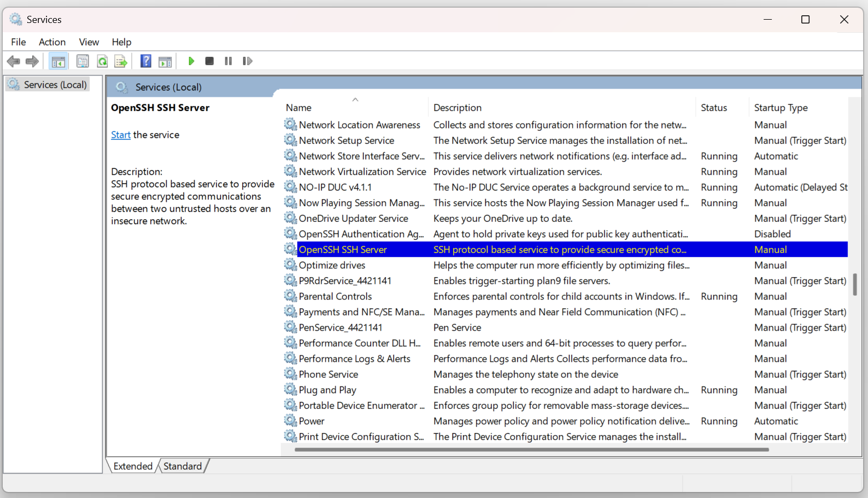The width and height of the screenshot is (868, 498).
Task: Open Properties toolbar icon
Action: pyautogui.click(x=83, y=61)
